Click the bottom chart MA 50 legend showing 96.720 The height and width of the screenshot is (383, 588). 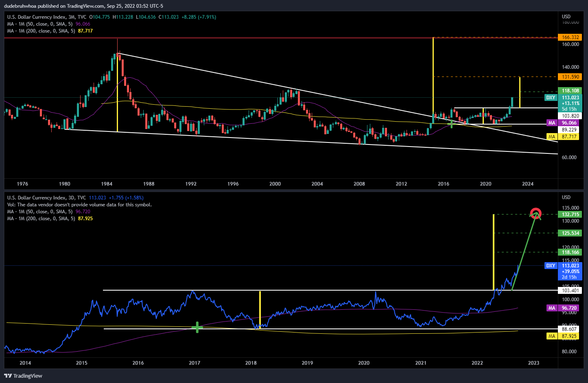pyautogui.click(x=48, y=212)
